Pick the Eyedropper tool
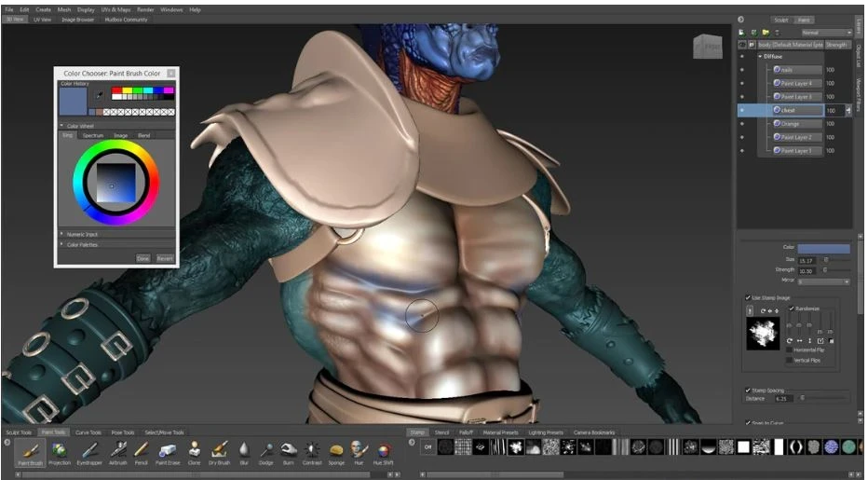The width and height of the screenshot is (868, 480). (89, 453)
